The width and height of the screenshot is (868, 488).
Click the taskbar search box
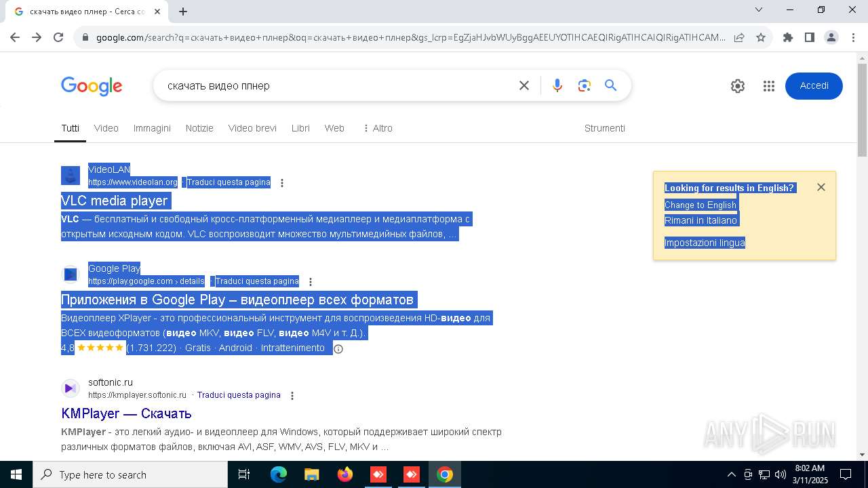[130, 474]
